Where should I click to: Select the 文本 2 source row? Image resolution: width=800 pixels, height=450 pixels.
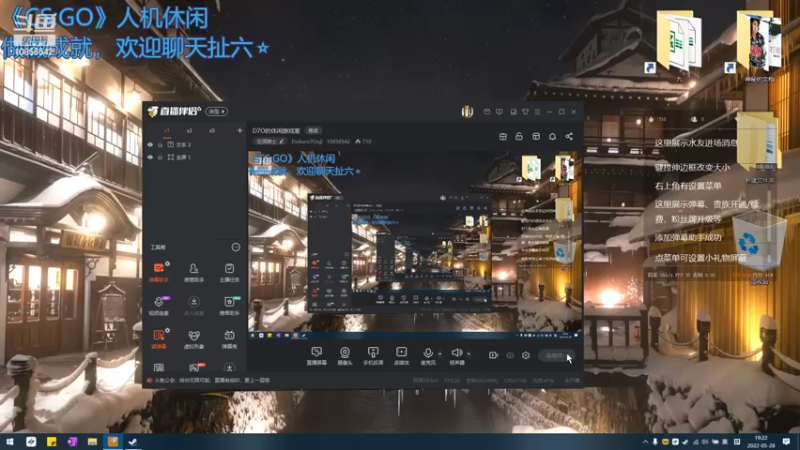click(195, 144)
